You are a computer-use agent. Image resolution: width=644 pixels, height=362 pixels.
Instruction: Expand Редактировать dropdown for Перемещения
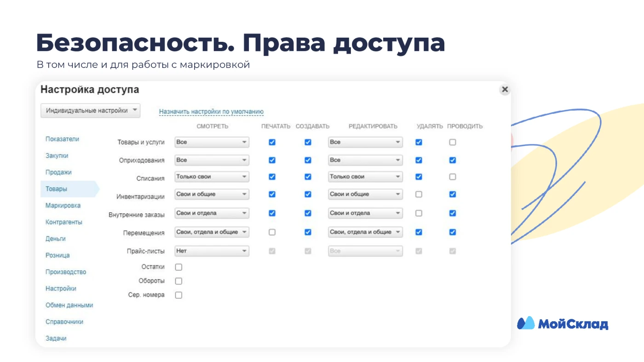(x=365, y=232)
